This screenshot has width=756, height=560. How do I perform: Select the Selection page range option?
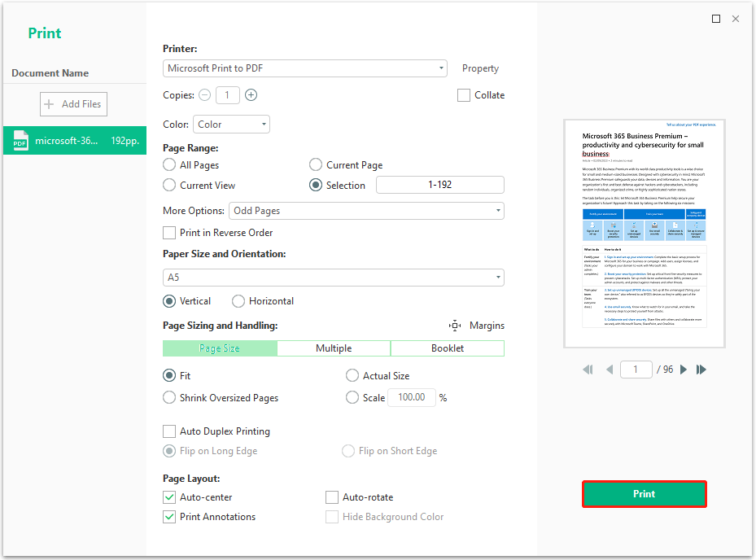pos(316,186)
